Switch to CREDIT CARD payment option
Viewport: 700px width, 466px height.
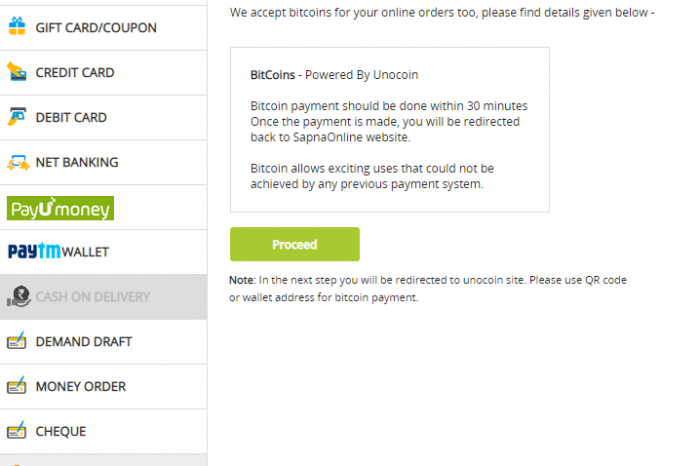click(x=103, y=73)
